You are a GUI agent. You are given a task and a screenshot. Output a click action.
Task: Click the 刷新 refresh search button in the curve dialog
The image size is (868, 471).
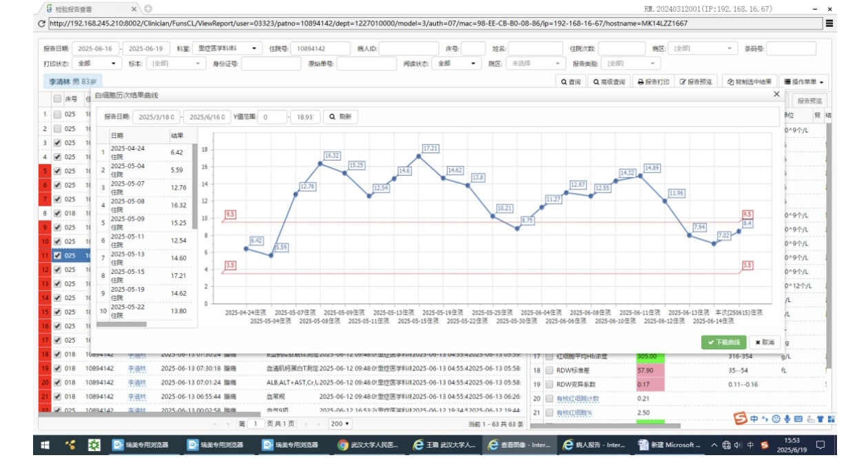(x=341, y=117)
